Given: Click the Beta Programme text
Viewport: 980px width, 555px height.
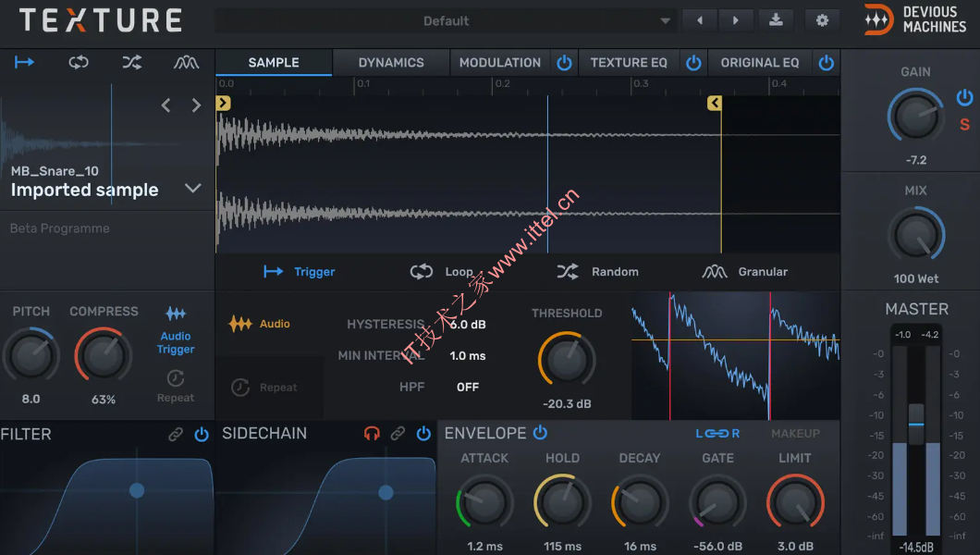Looking at the screenshot, I should tap(60, 228).
